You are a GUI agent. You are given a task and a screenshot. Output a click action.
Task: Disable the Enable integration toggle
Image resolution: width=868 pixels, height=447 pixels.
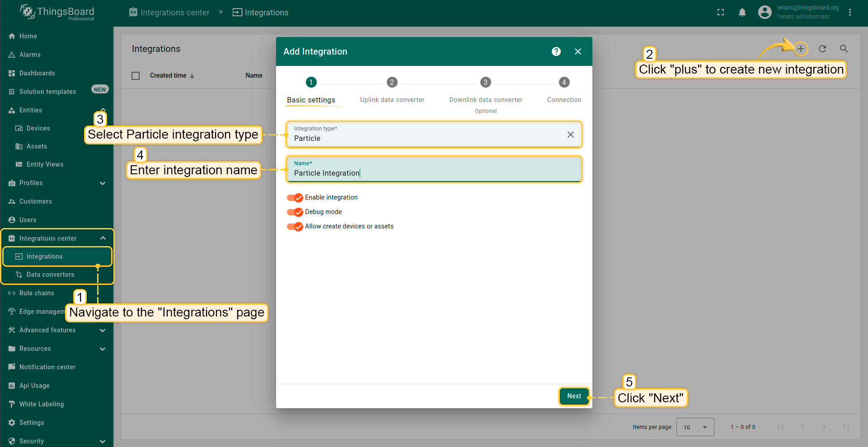point(295,198)
